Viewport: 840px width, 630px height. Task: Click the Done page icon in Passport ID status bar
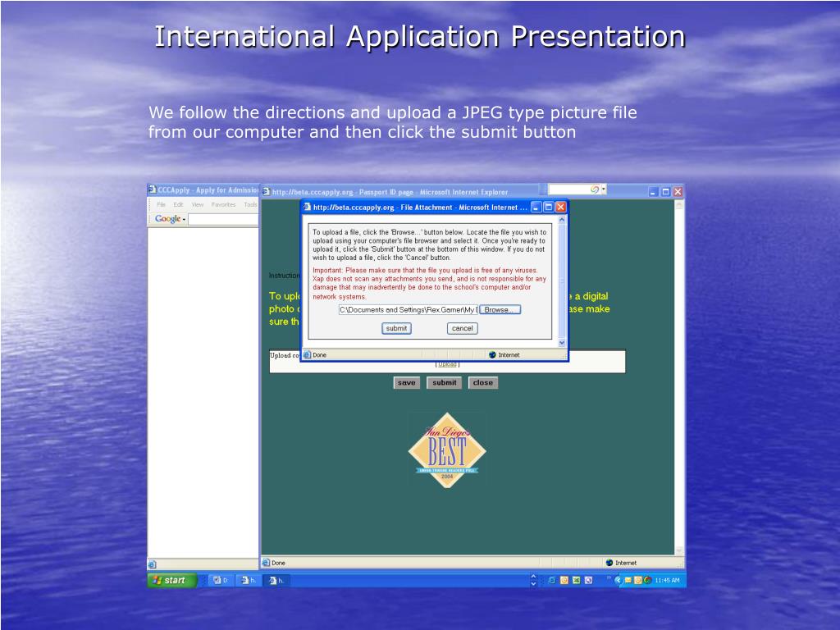tap(266, 563)
